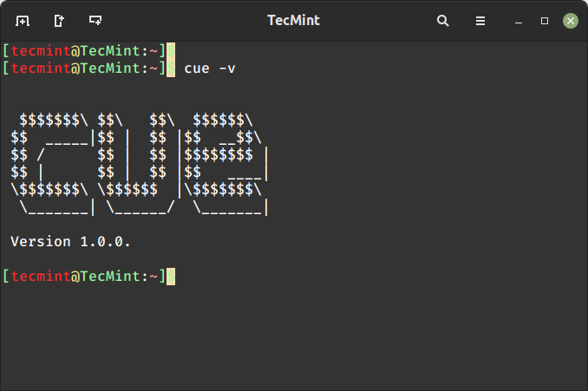Click the highlighted $ before cue -v
The width and height of the screenshot is (588, 391).
click(x=171, y=68)
